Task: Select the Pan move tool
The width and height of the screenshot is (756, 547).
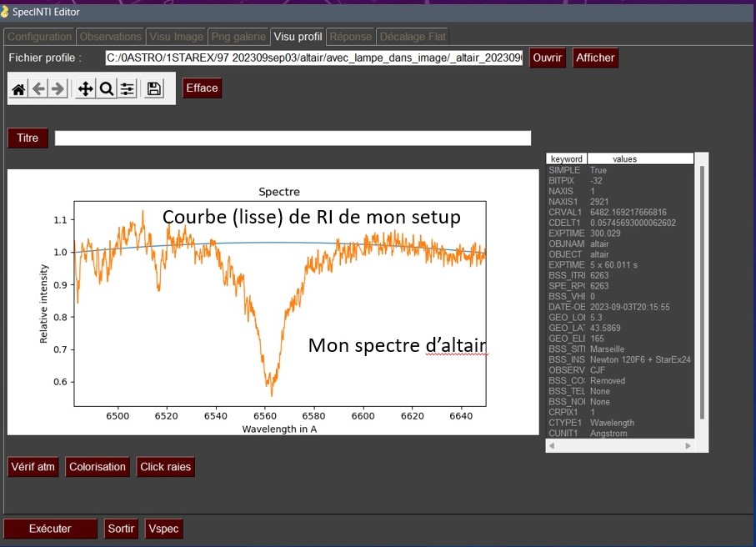Action: [86, 88]
